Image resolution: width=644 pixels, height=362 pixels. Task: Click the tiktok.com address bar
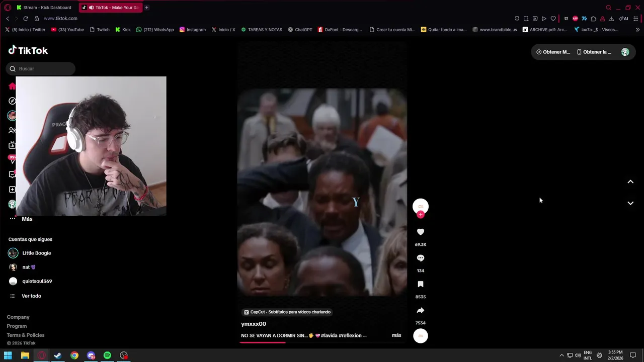pyautogui.click(x=60, y=19)
